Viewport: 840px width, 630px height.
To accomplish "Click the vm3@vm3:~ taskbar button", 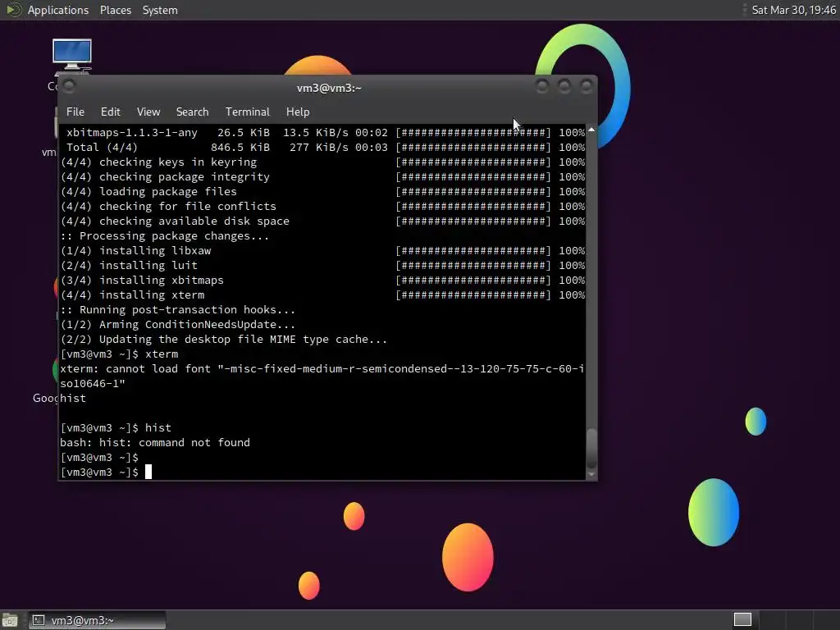I will pos(98,620).
